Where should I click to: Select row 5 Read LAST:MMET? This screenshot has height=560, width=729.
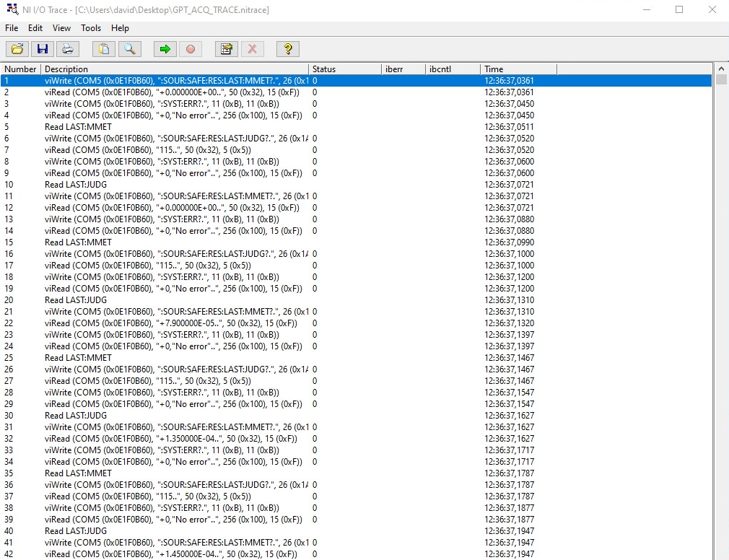tap(356, 127)
